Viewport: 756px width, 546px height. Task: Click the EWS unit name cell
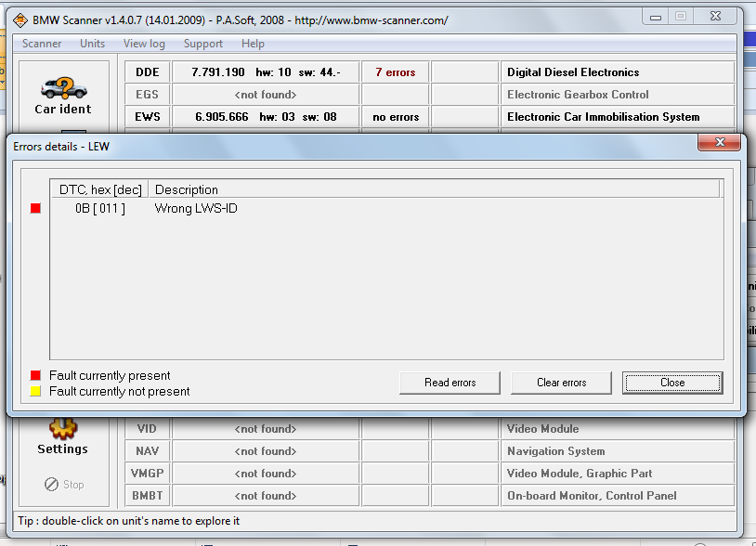point(148,117)
